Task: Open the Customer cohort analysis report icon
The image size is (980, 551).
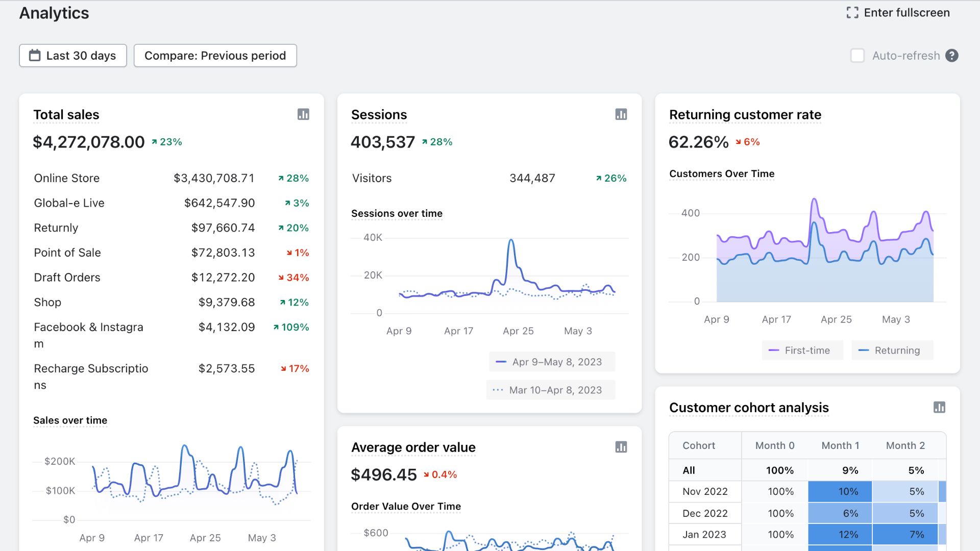Action: click(x=939, y=407)
